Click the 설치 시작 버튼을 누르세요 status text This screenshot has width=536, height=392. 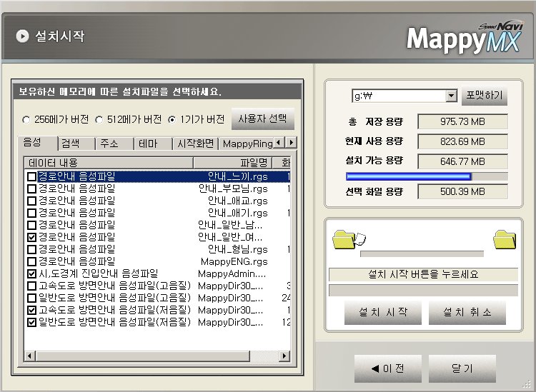423,274
